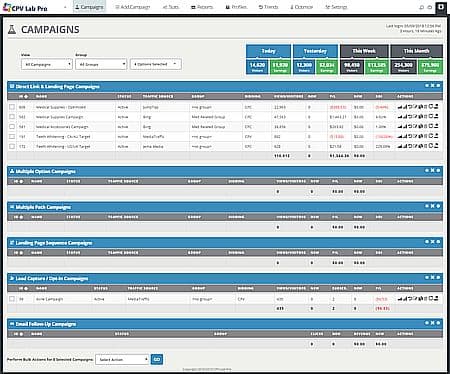Tick the checkbox for Teeth Whitening campaign 172

[x=12, y=146]
